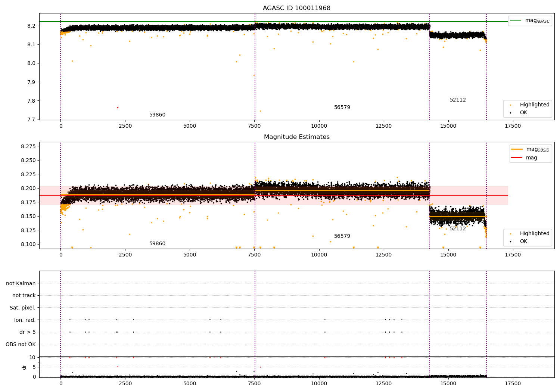Click the '8.150' y-tick label
Viewport: 560px width, 392px height.
pyautogui.click(x=28, y=216)
